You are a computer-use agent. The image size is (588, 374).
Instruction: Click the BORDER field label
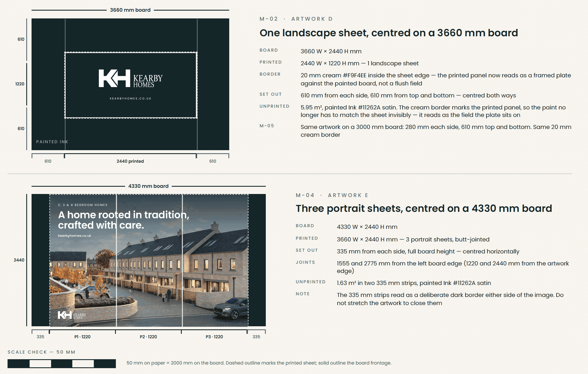[x=270, y=74]
